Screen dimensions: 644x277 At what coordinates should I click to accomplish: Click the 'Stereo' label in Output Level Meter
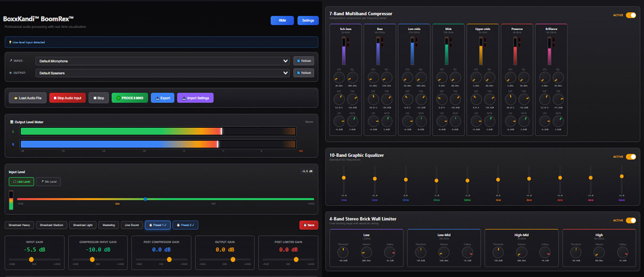tap(309, 122)
